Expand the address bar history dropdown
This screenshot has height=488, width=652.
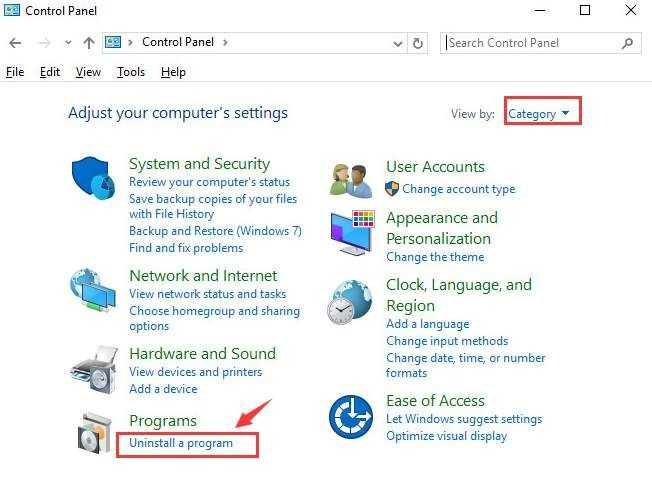pos(398,43)
